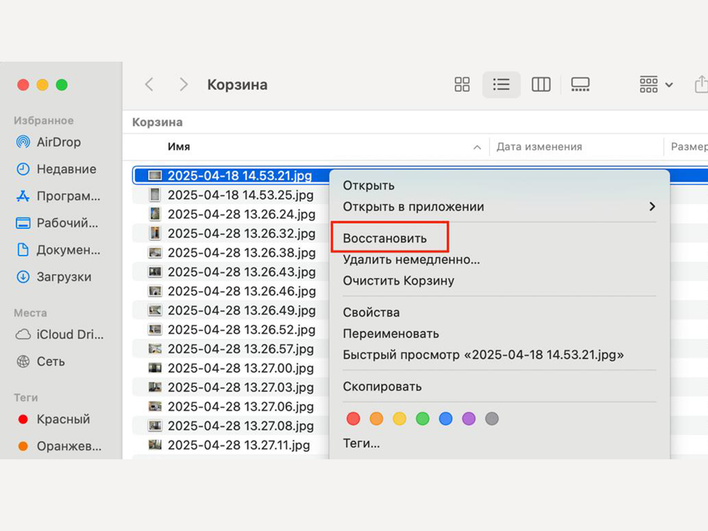The image size is (708, 531).
Task: Click thumbnail of 2025-04-28 13.26.24.jpg
Action: click(x=155, y=214)
